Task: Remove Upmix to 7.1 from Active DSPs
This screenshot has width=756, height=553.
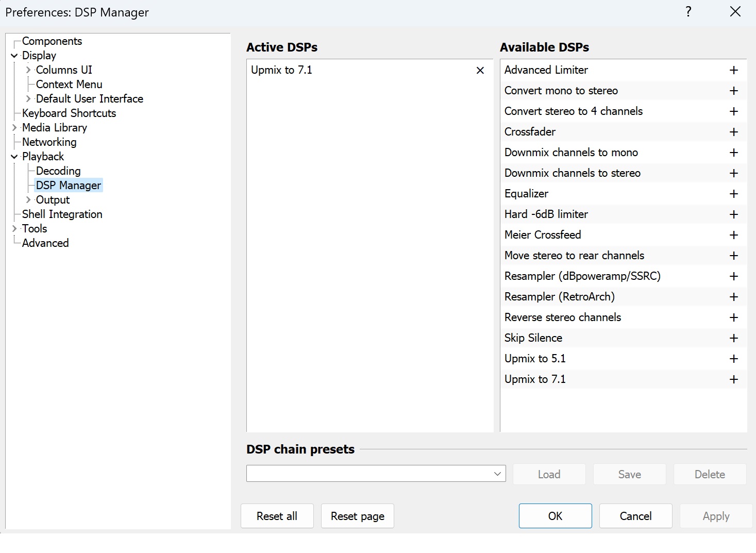Action: 480,70
